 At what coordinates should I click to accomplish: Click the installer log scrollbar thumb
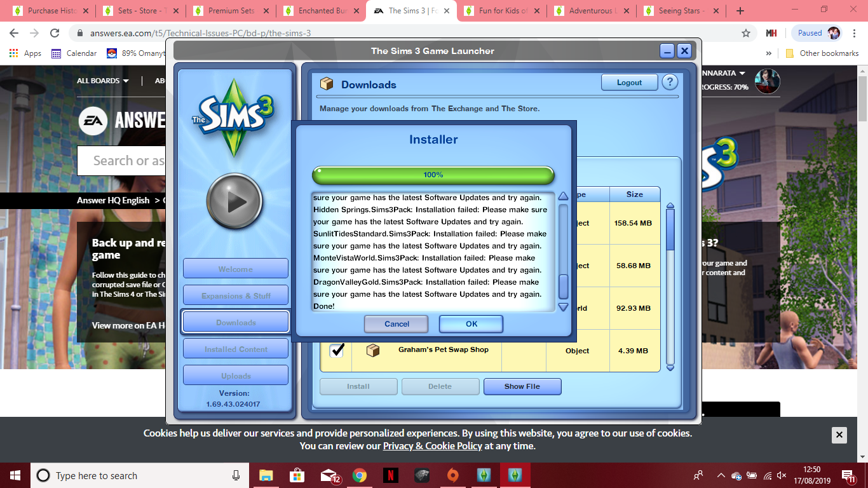[563, 287]
